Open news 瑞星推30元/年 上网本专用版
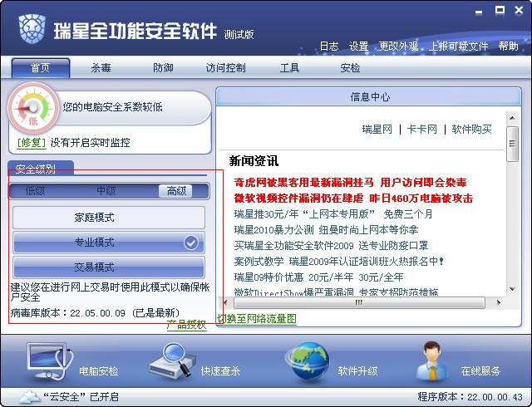The image size is (532, 407). (333, 214)
